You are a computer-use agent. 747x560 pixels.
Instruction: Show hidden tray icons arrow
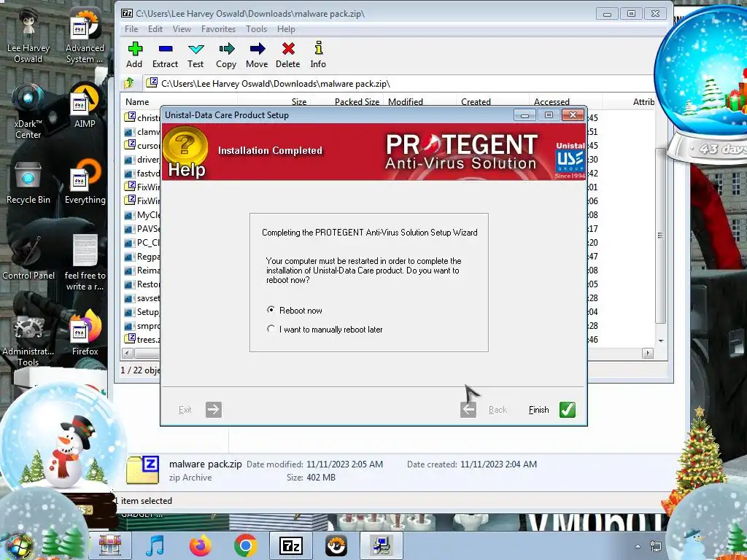[x=638, y=546]
